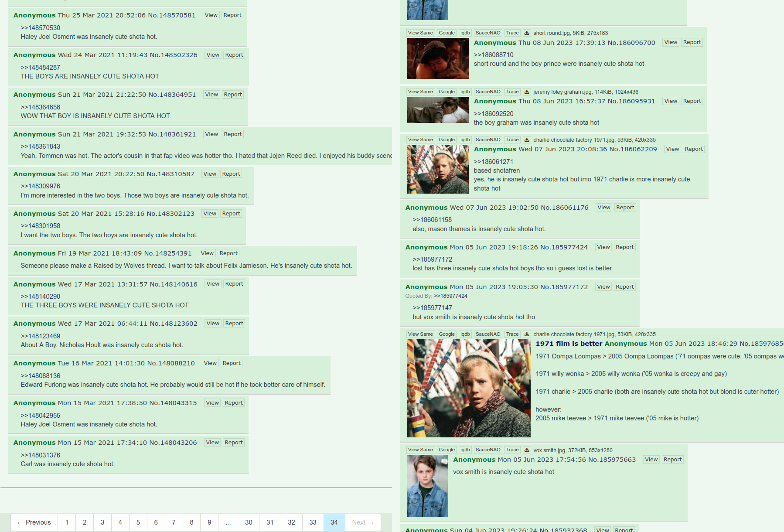Report post No.148361921
The height and width of the screenshot is (532, 784).
click(233, 134)
